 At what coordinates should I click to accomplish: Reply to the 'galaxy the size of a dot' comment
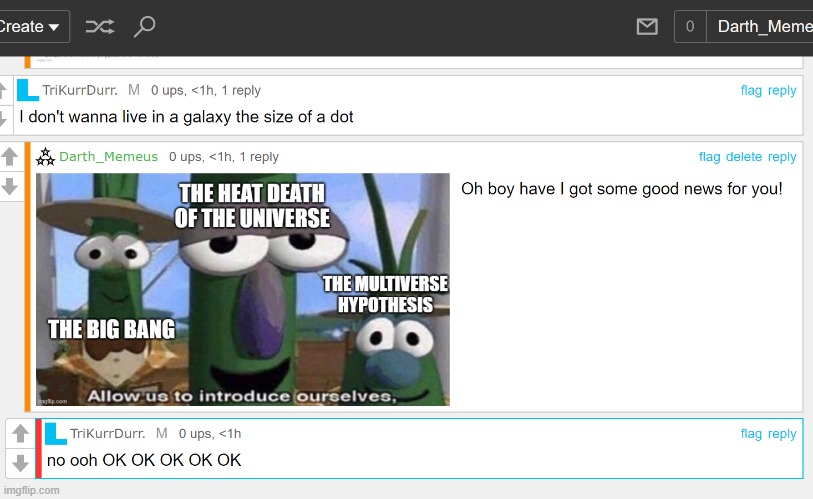pos(782,90)
